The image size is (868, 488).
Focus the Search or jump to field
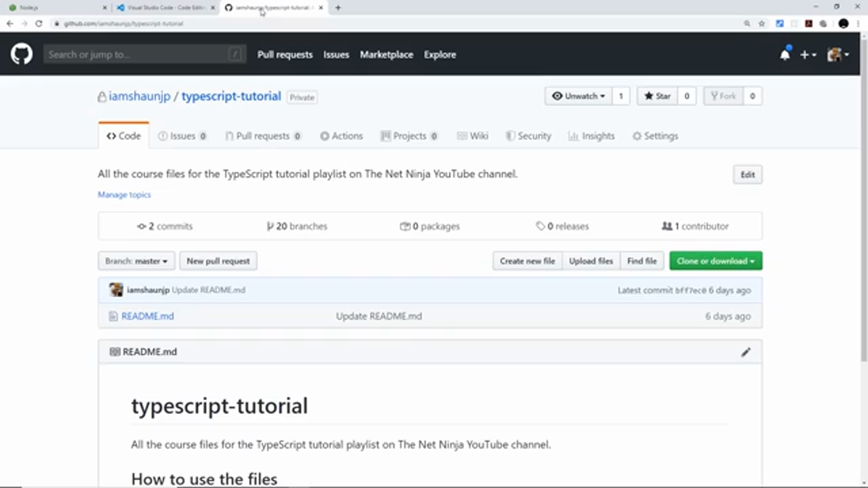pos(144,54)
